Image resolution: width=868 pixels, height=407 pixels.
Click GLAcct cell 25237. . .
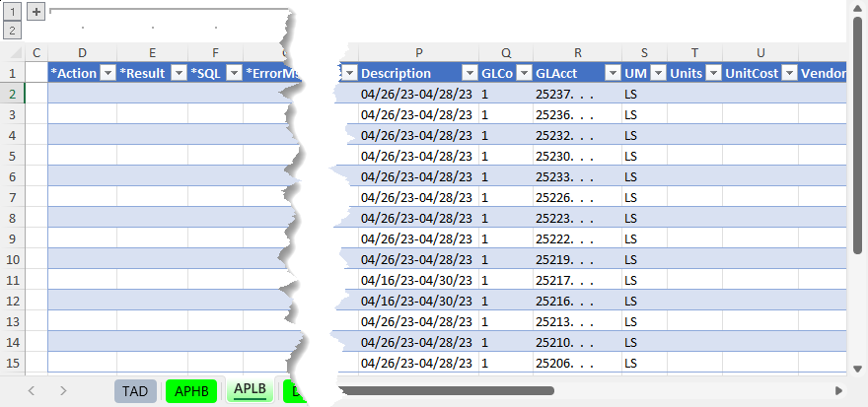click(x=577, y=94)
